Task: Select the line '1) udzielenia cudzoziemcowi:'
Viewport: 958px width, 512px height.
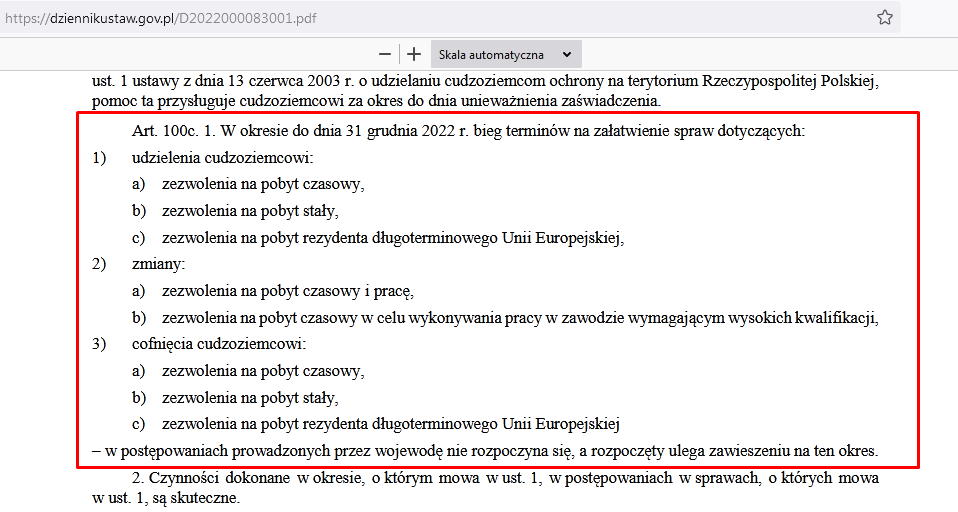Action: point(203,158)
